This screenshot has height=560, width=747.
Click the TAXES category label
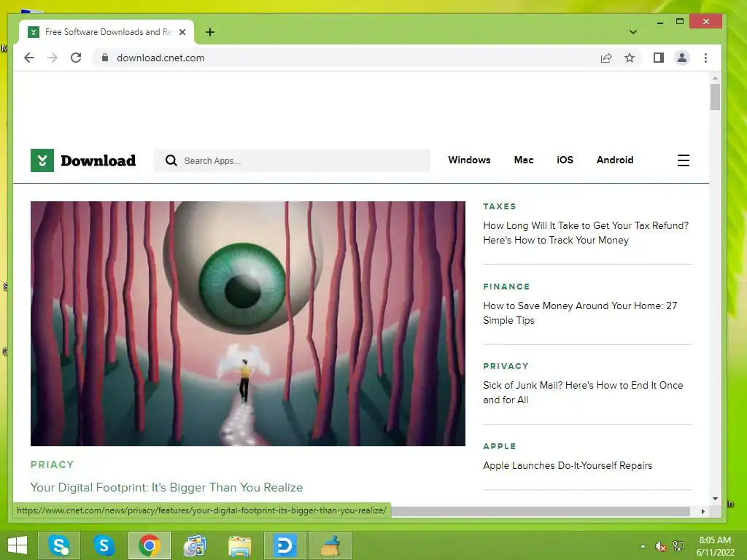pos(499,206)
